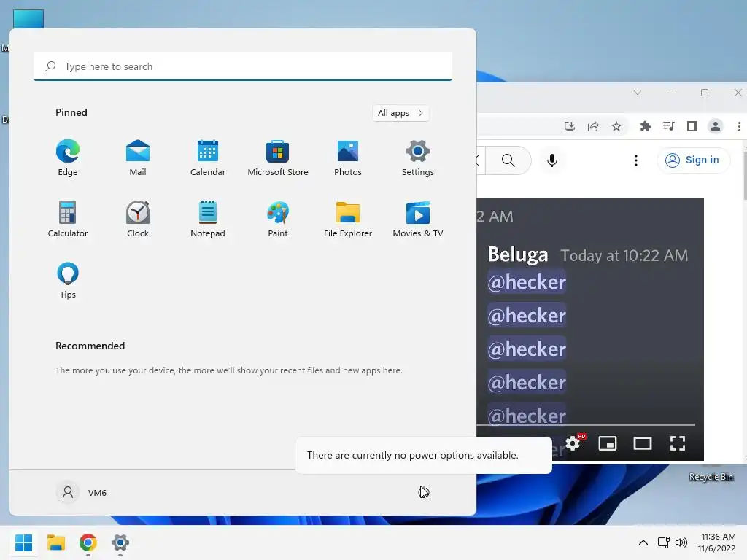Launch Calendar from pinned apps
This screenshot has width=747, height=560.
(x=208, y=158)
